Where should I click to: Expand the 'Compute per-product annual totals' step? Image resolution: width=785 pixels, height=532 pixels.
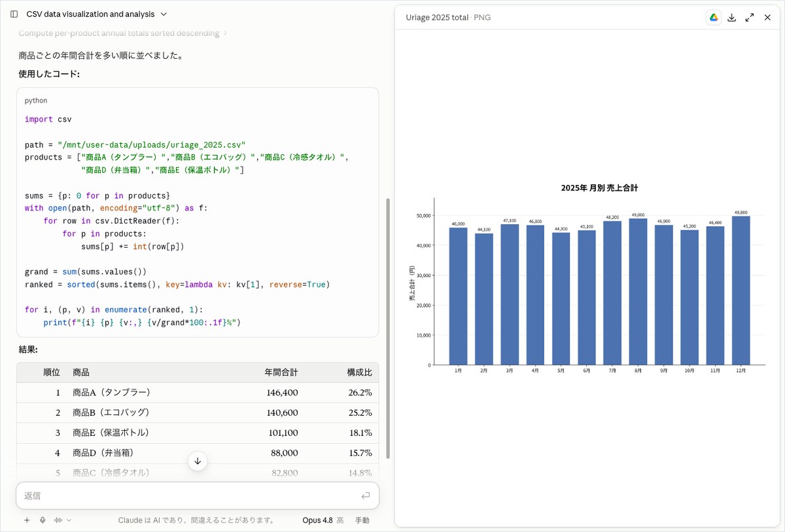coord(123,33)
